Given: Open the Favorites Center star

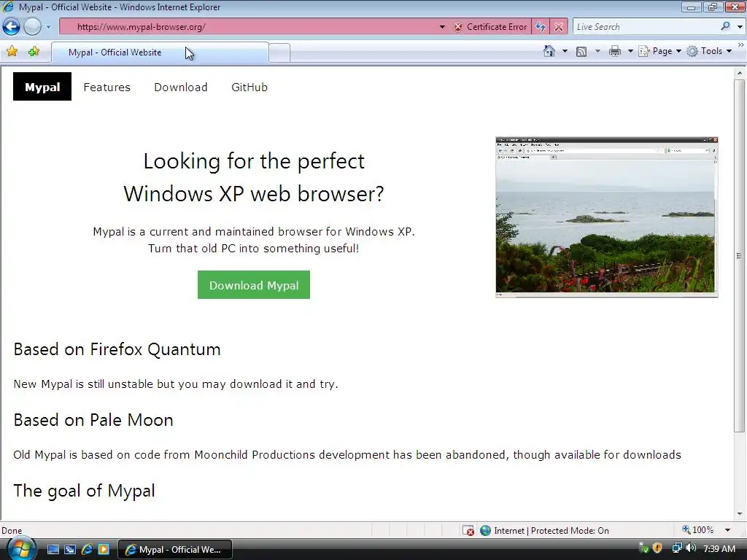Looking at the screenshot, I should click(12, 52).
